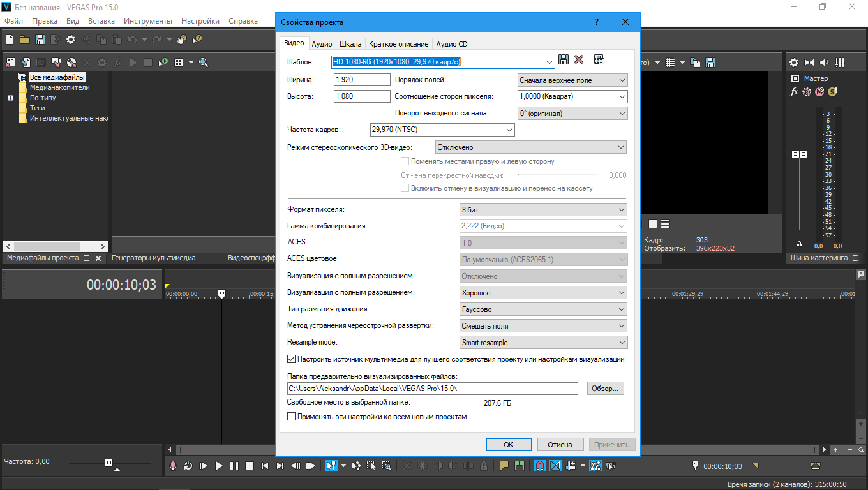Delete the template with the red X

tap(579, 59)
